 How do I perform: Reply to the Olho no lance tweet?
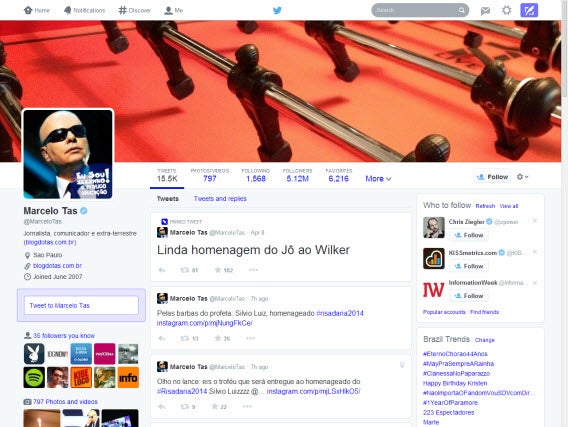click(x=162, y=407)
